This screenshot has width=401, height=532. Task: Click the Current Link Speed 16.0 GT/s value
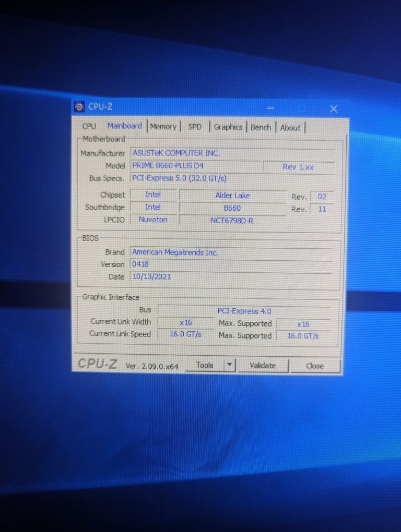click(186, 334)
